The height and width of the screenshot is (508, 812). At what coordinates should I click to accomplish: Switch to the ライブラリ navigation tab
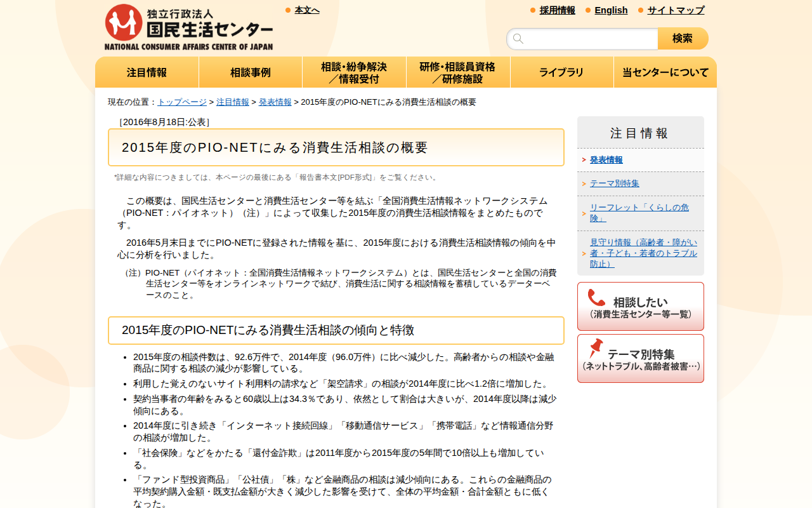coord(561,72)
